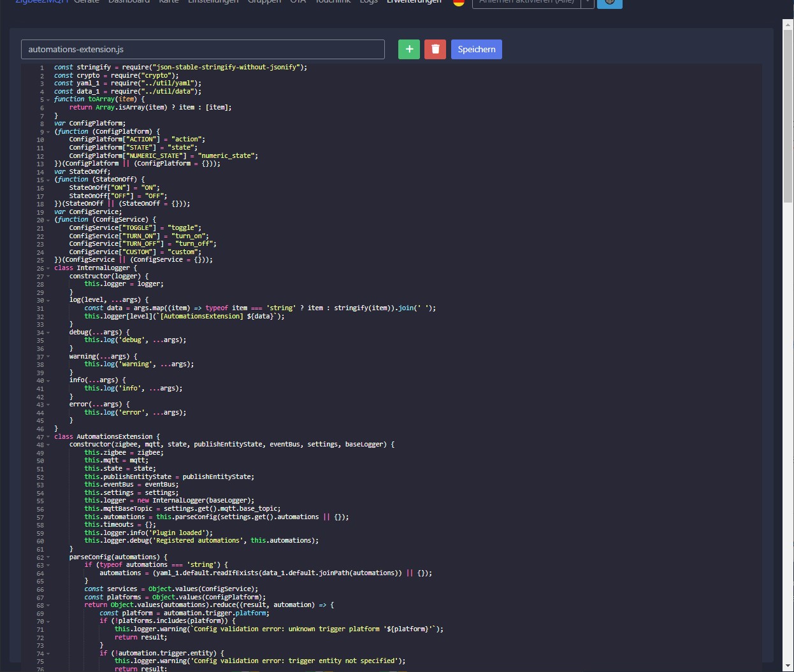Screen dimensions: 794x672
Task: Click the 'this.mqttBaseTopic' assignment line
Action: click(x=182, y=509)
